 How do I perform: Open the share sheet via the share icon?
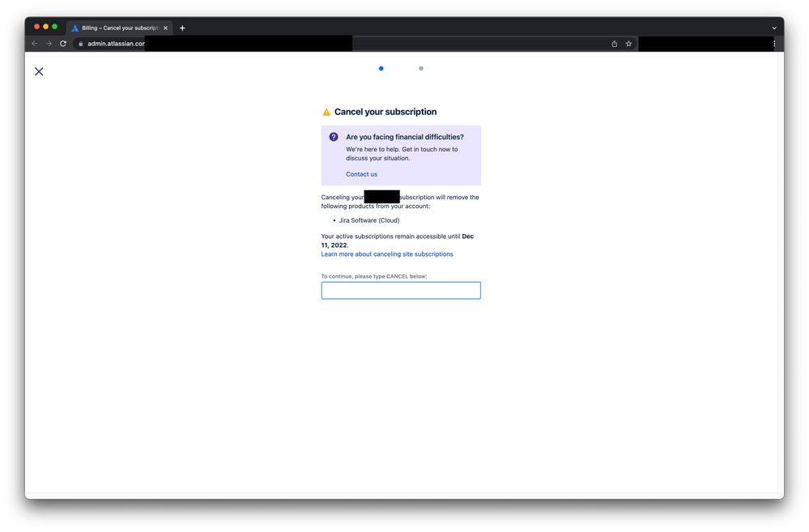tap(614, 44)
